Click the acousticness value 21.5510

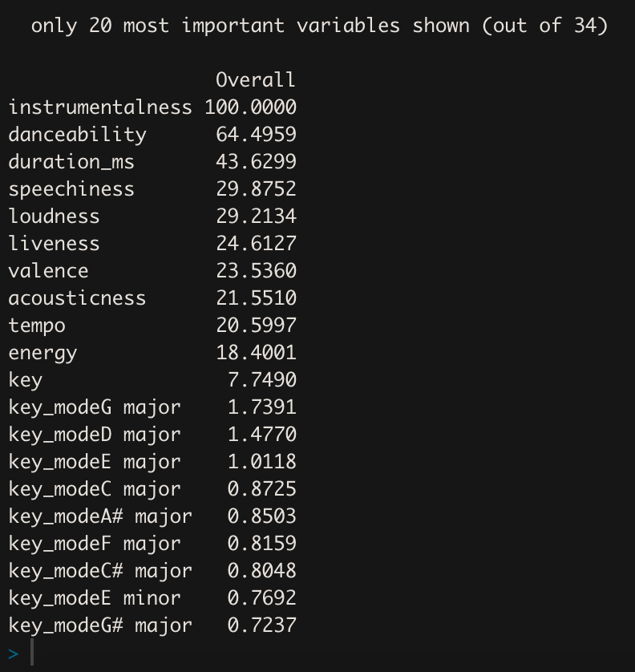[x=256, y=298]
